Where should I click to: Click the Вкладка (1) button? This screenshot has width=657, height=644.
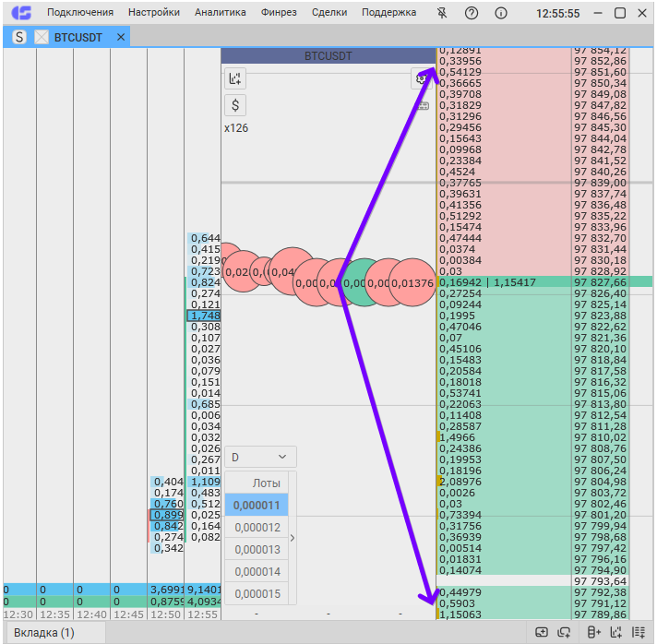click(42, 632)
